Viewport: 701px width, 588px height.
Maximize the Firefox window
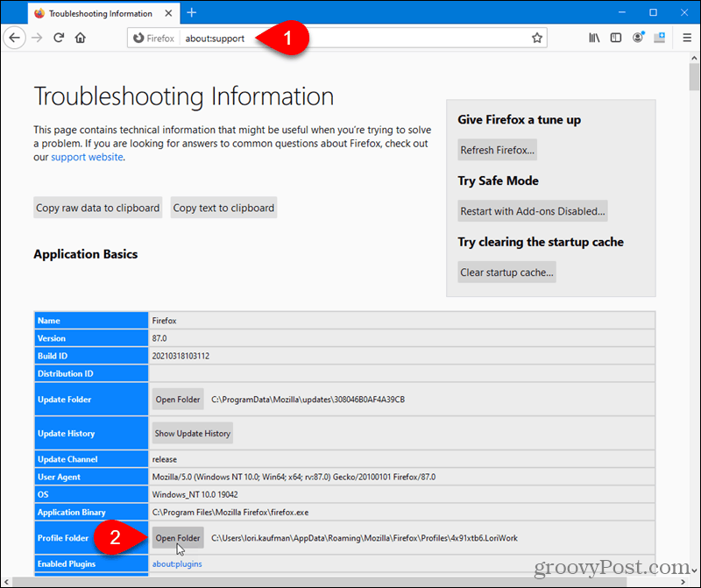click(653, 12)
